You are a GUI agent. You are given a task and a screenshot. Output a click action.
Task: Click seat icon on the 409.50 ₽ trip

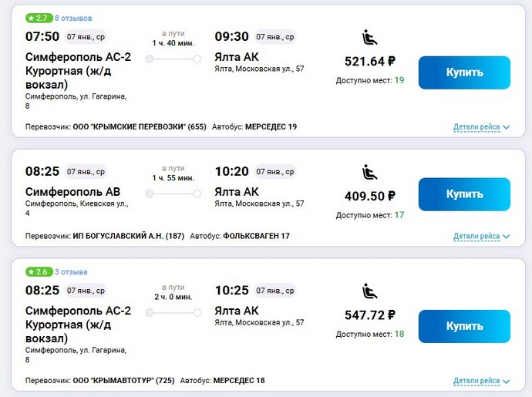tap(369, 172)
